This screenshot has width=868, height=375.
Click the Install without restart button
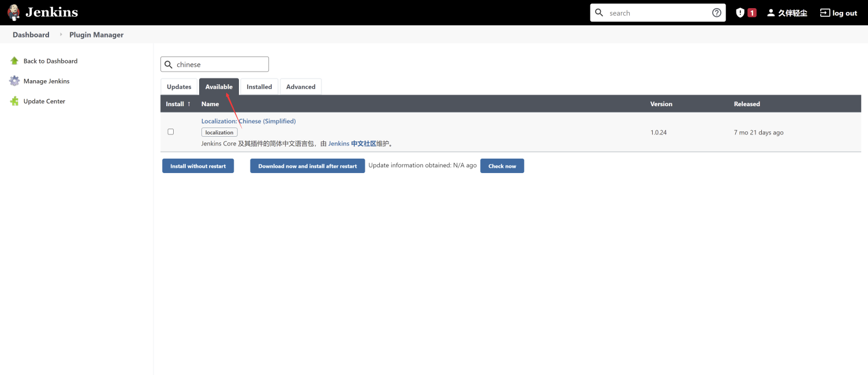click(198, 166)
